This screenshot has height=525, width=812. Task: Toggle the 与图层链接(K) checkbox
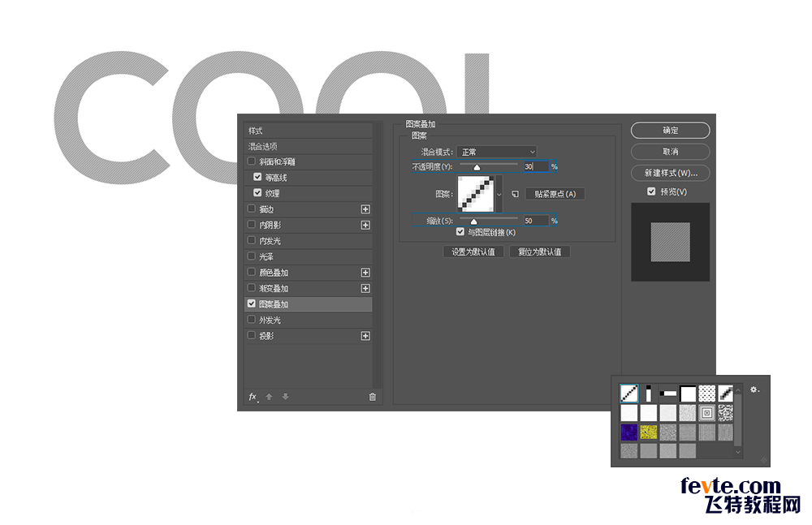[x=460, y=232]
